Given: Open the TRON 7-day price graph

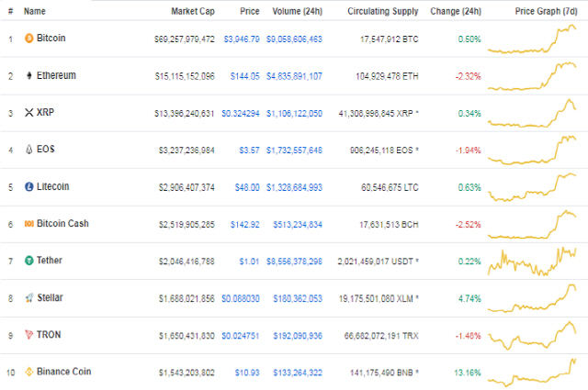Looking at the screenshot, I should pos(532,335).
